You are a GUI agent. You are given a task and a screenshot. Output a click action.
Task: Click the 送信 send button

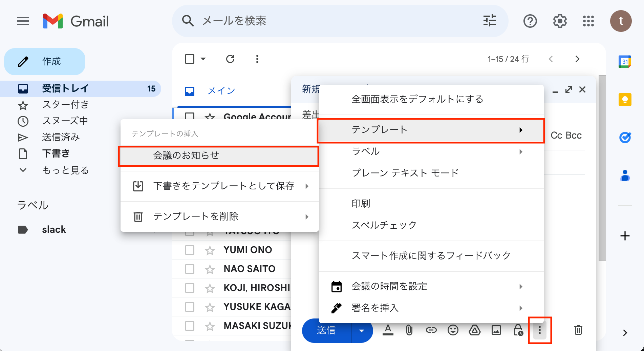tap(326, 330)
